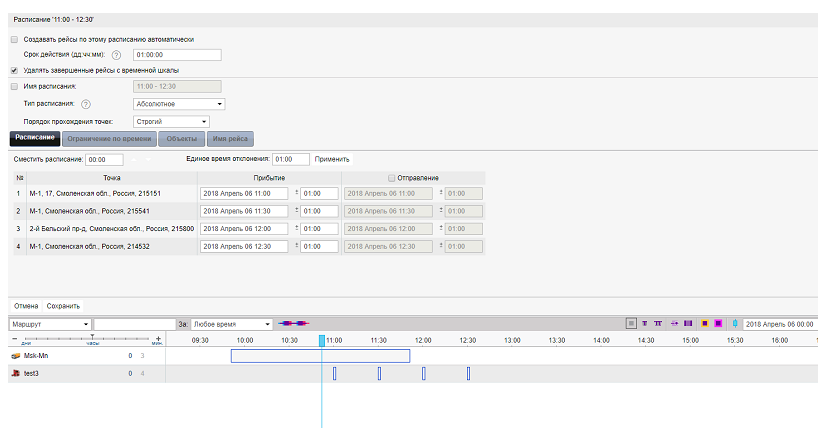Enable Создавать рейсы автоматически checkbox
830x428 pixels.
[14, 39]
